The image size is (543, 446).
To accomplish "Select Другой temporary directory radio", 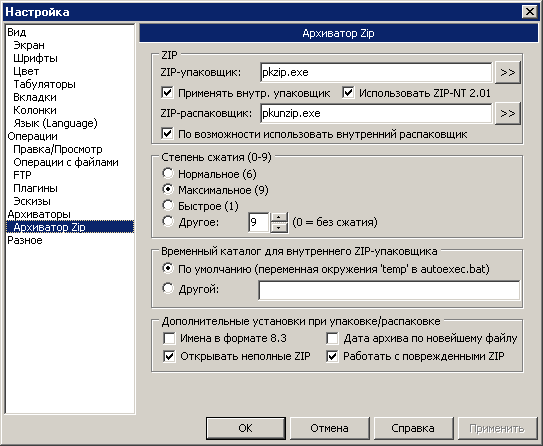I will pos(168,288).
